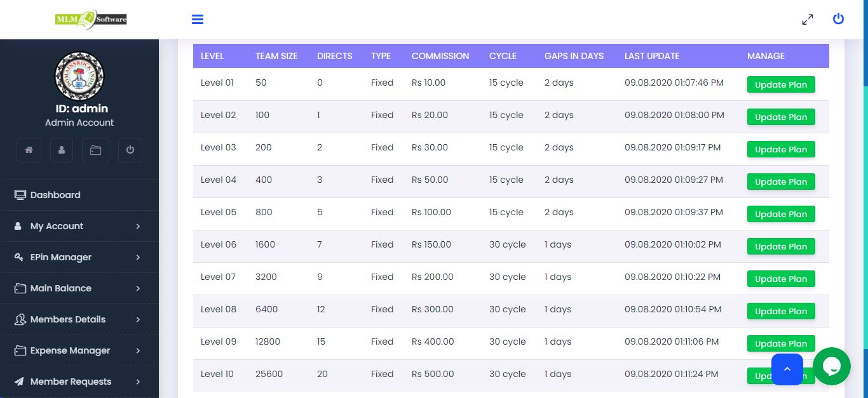Expand the Members Details menu
The image size is (868, 398).
[79, 319]
